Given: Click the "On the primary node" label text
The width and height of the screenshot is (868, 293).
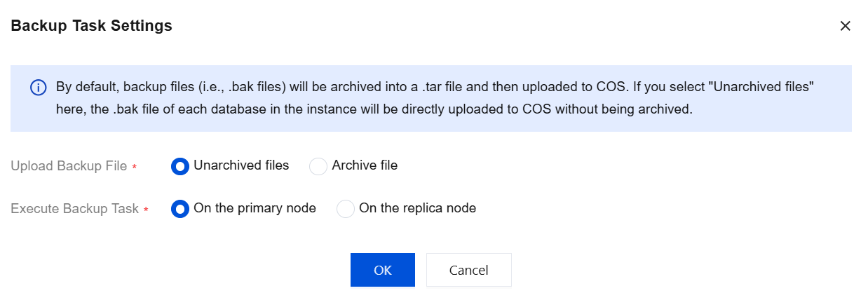Looking at the screenshot, I should click(255, 208).
